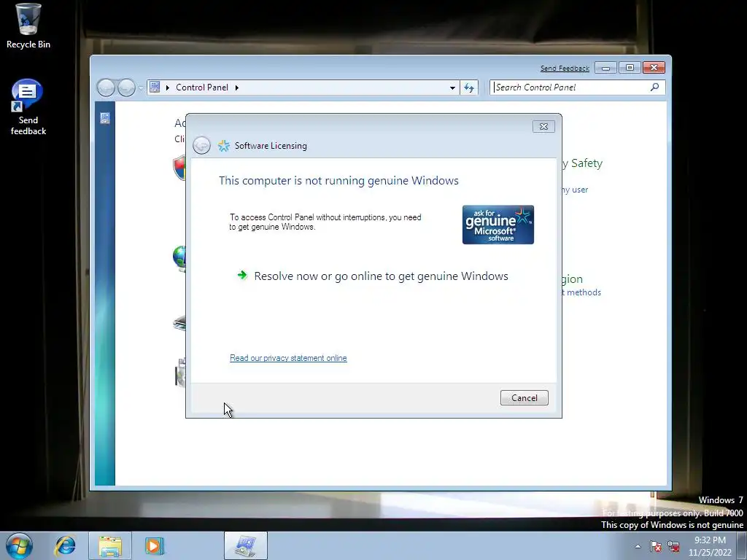747x560 pixels.
Task: Maximize the Control Panel window
Action: point(630,68)
